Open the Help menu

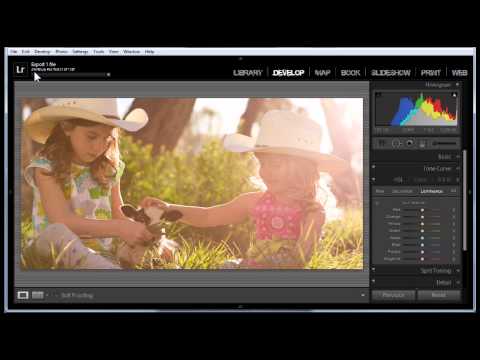tap(150, 52)
